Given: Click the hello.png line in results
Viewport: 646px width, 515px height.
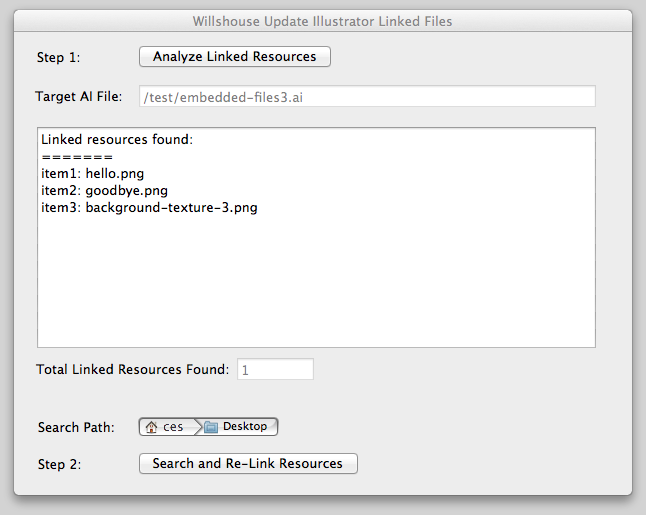Looking at the screenshot, I should click(93, 173).
